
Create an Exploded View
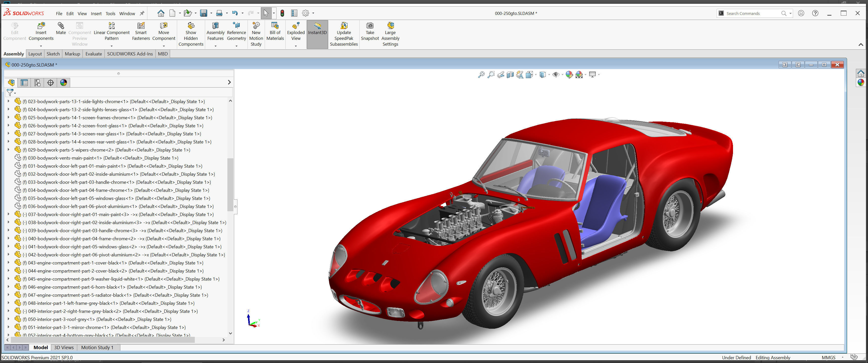[295, 32]
